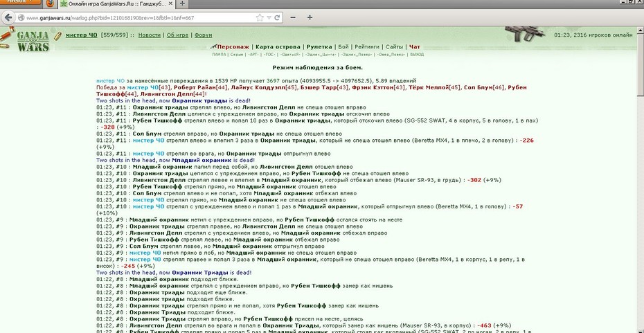Click мистер ЧО in experience line
644x333 pixels.
pos(111,81)
